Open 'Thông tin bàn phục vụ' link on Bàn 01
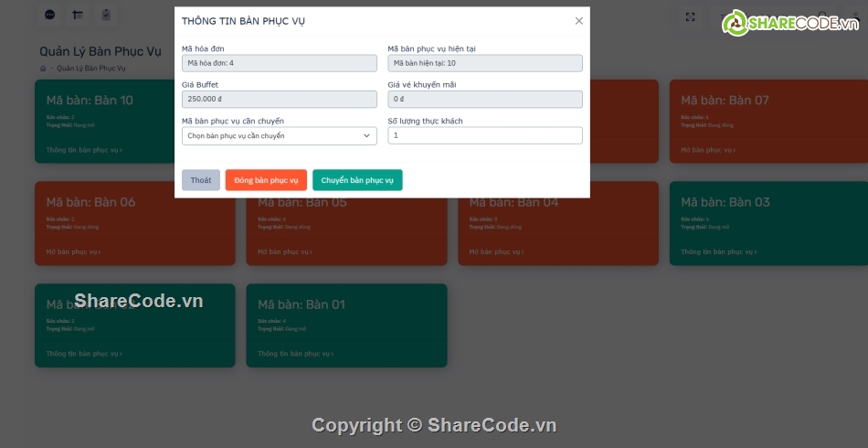The height and width of the screenshot is (448, 868). [295, 354]
